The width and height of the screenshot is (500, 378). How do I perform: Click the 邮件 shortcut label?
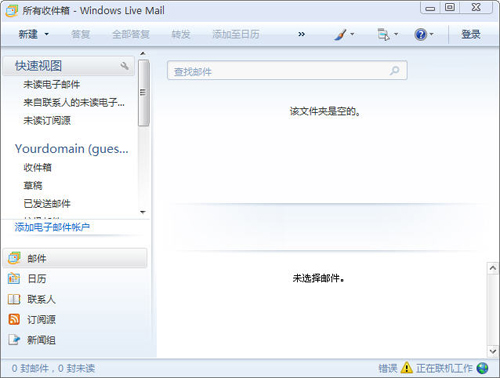click(37, 258)
